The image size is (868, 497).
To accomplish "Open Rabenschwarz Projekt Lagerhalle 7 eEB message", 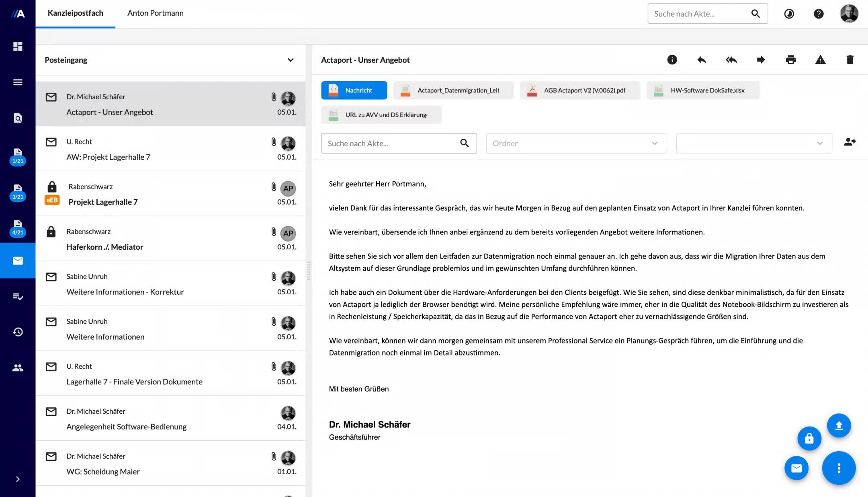I will [x=170, y=194].
